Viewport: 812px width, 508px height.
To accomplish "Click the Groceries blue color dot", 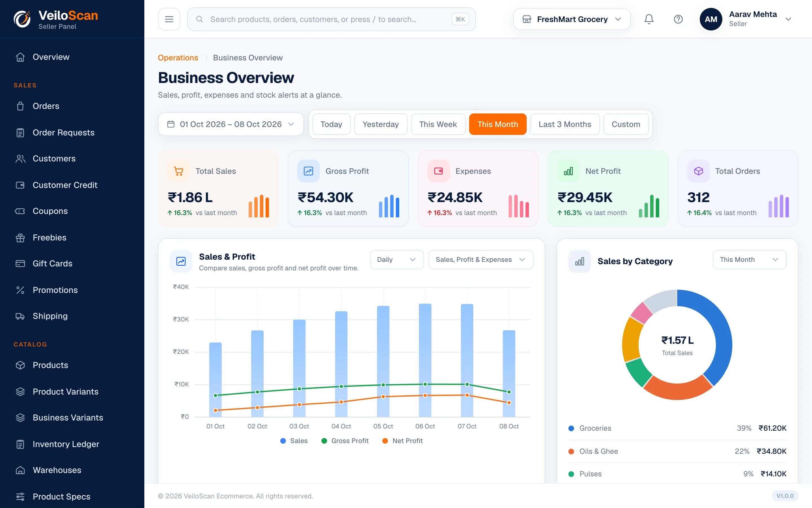I will click(x=571, y=428).
